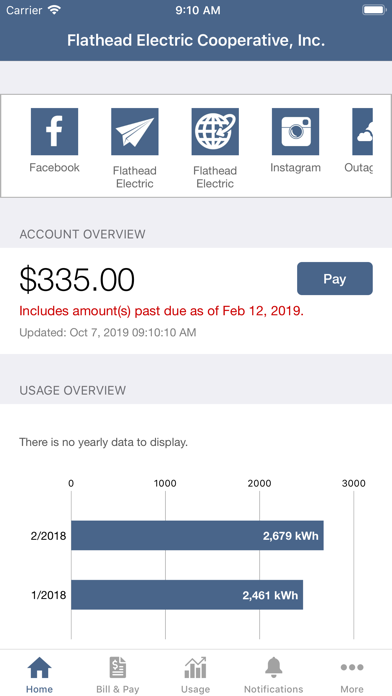Tap the partially visible Outage cloud icon
Image resolution: width=392 pixels, height=696 pixels.
(x=362, y=131)
